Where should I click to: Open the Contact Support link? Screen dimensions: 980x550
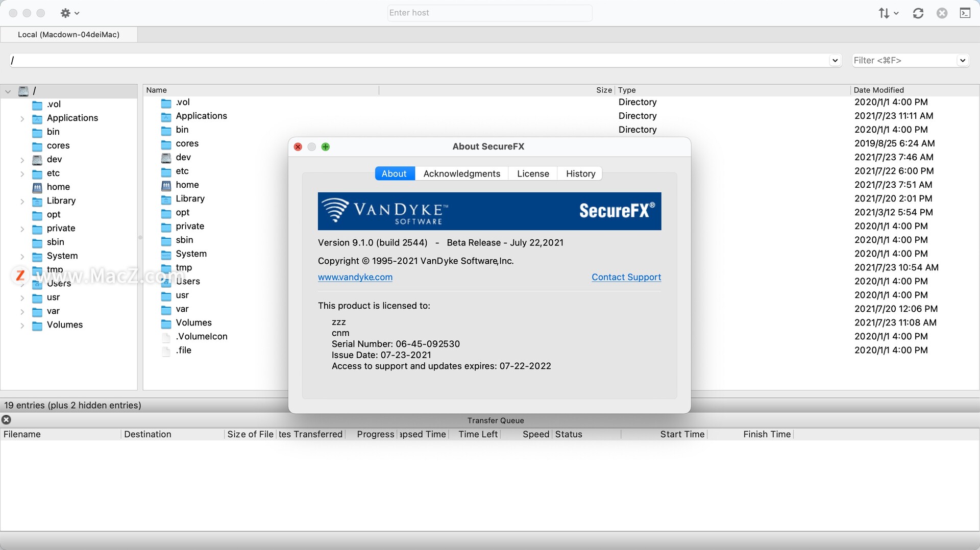pyautogui.click(x=626, y=277)
